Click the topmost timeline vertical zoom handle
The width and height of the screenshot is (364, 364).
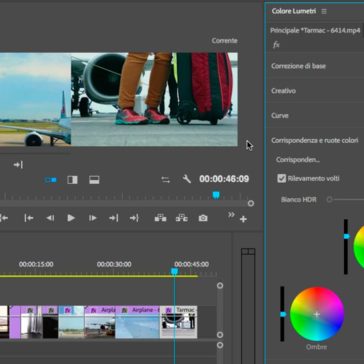tap(220, 286)
